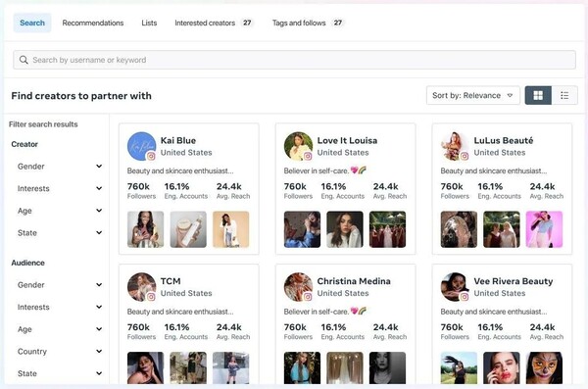Expand the Creator Age filter
The height and width of the screenshot is (389, 588).
(x=59, y=211)
